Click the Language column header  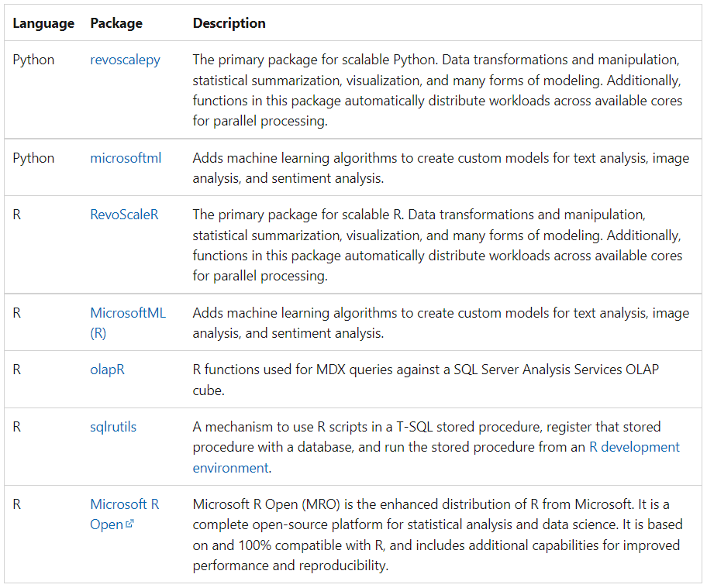coord(43,23)
